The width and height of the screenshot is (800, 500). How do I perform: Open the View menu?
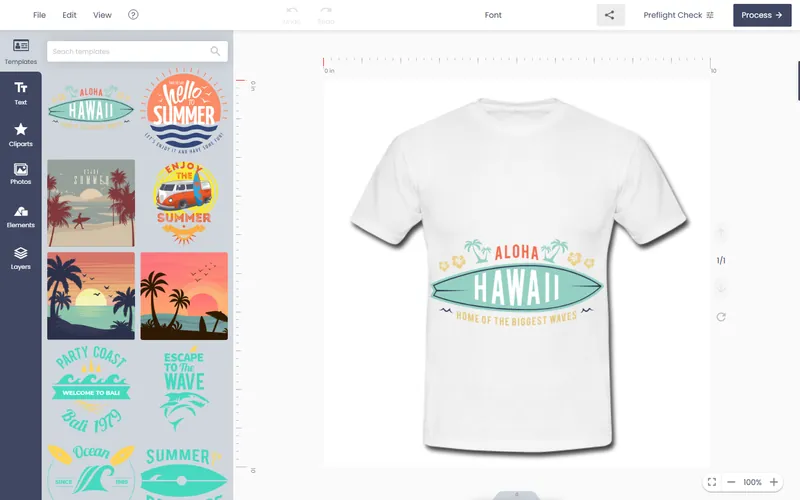coord(102,15)
